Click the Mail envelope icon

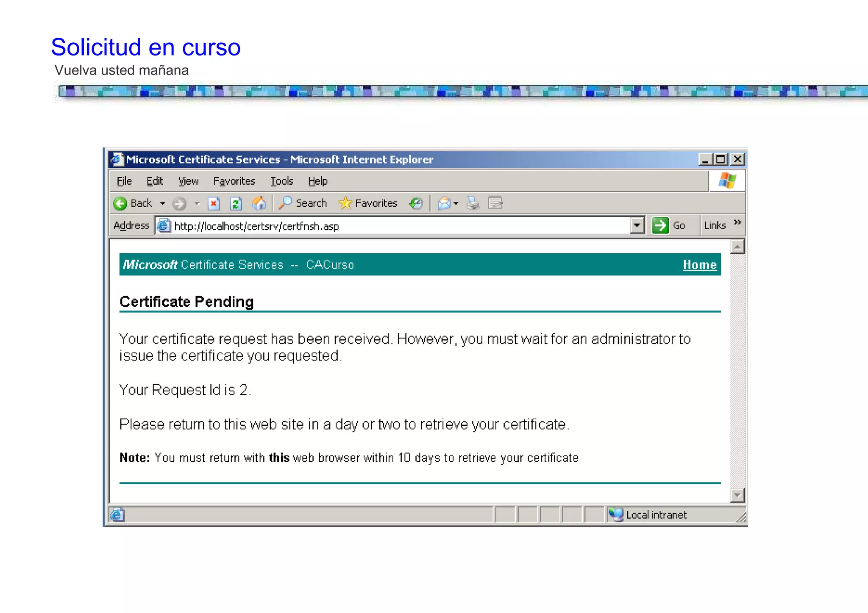pos(444,203)
